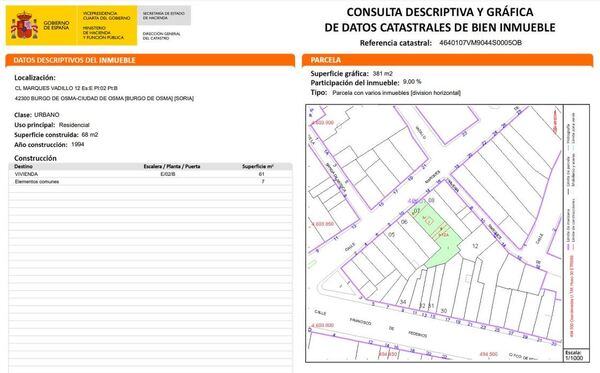
Task: Select the Elementos comunes table row
Action: [150, 182]
